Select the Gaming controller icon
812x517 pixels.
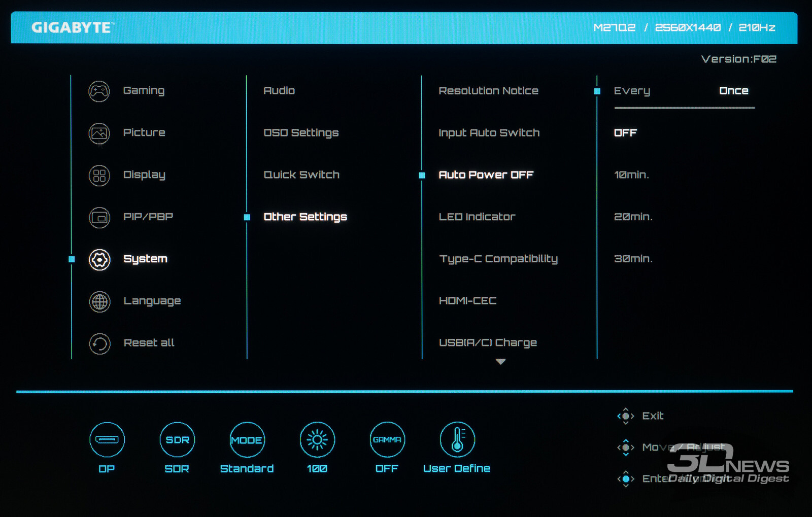99,91
